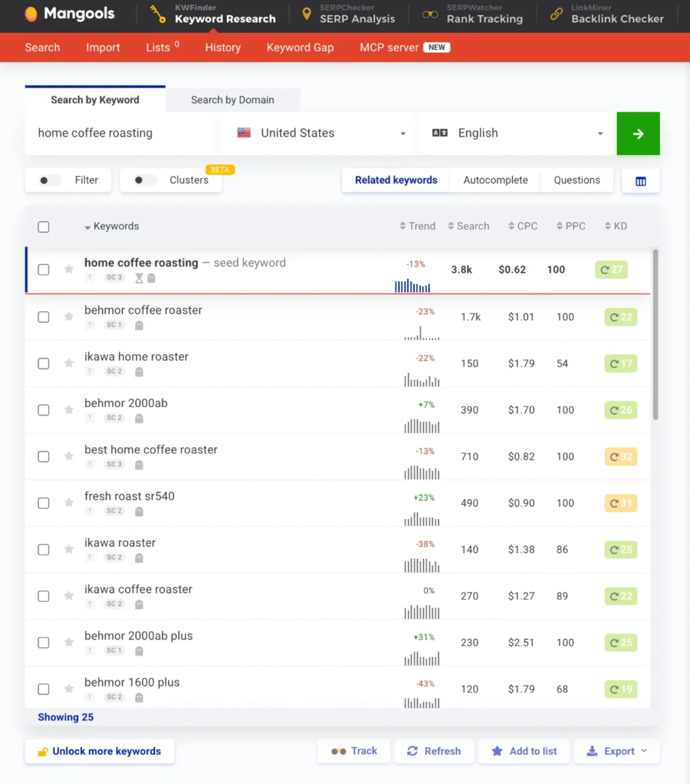Image resolution: width=690 pixels, height=784 pixels.
Task: Star the behmor 1600 plus keyword
Action: tap(68, 689)
